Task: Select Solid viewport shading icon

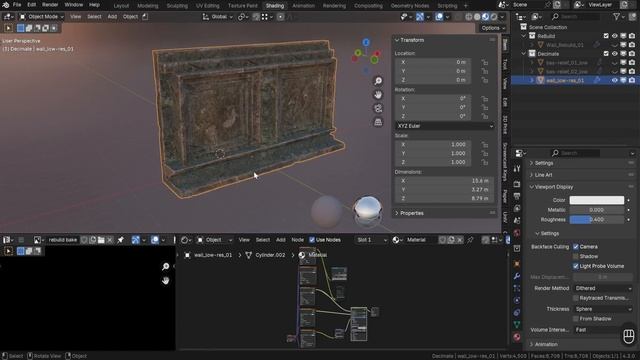Action: point(477,17)
